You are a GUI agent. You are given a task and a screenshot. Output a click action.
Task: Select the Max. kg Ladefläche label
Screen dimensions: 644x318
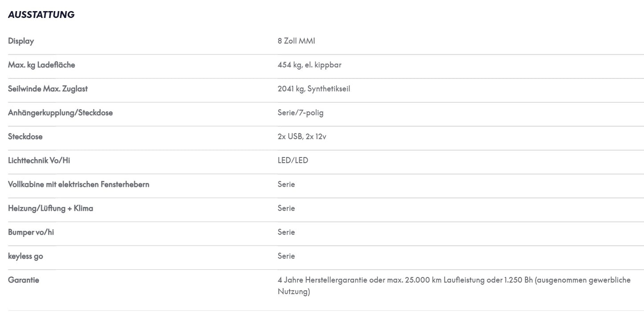41,65
